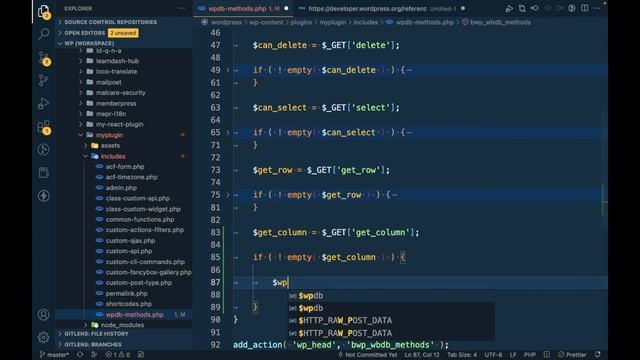This screenshot has width=640, height=360.
Task: Open editor more actions ellipsis menu
Action: pos(597,8)
